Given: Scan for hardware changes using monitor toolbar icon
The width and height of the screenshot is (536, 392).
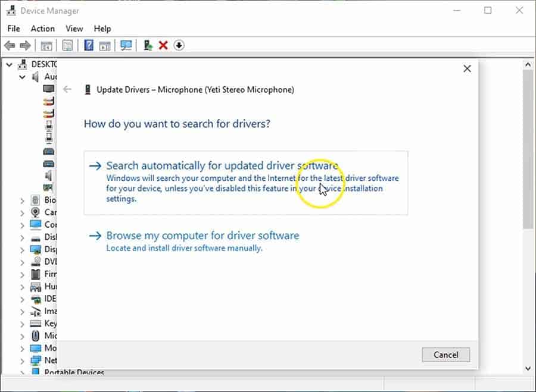Looking at the screenshot, I should (x=126, y=45).
